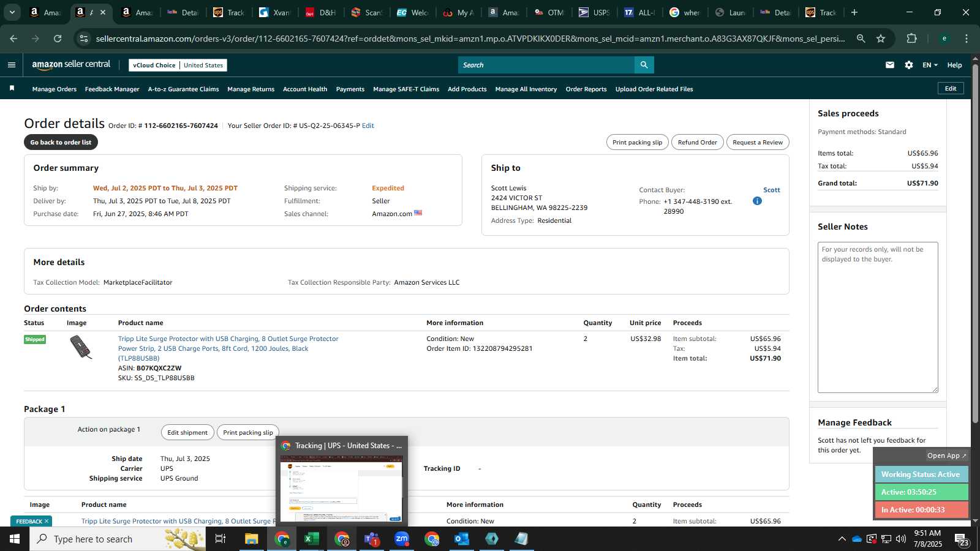Click Request a Review button
Image resolution: width=980 pixels, height=551 pixels.
tap(758, 142)
